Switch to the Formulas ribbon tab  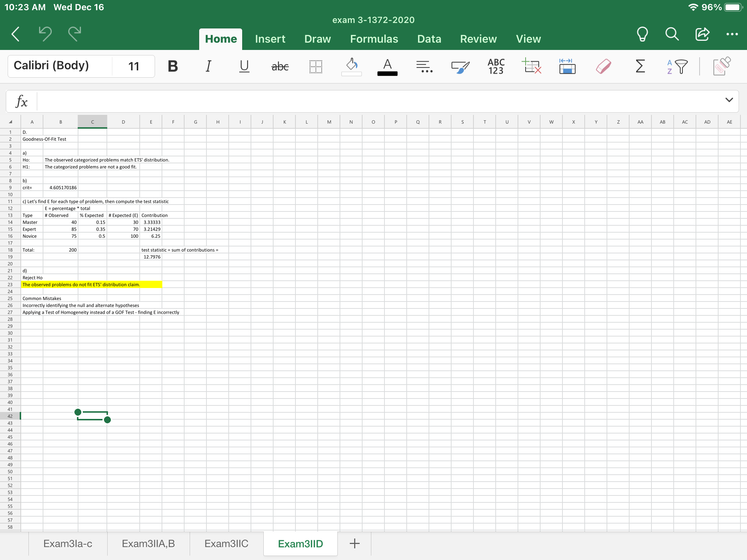pyautogui.click(x=374, y=39)
